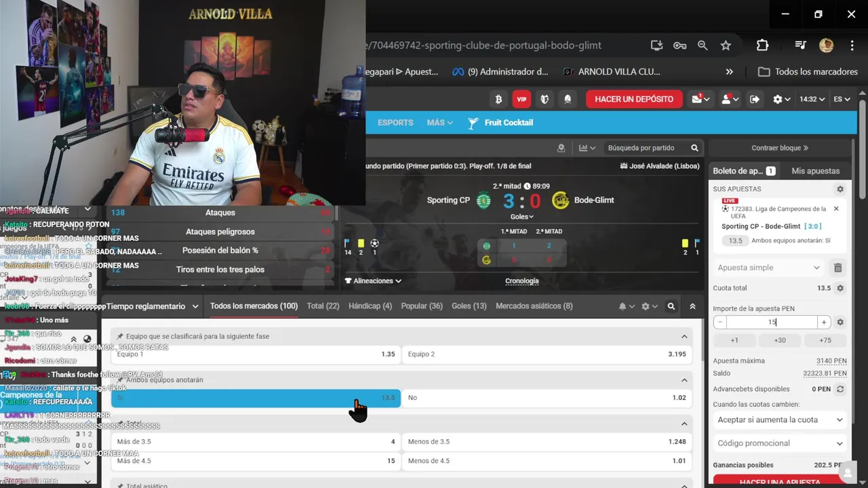This screenshot has height=488, width=868.
Task: Click the Fruit Cocktail link
Action: [x=500, y=123]
